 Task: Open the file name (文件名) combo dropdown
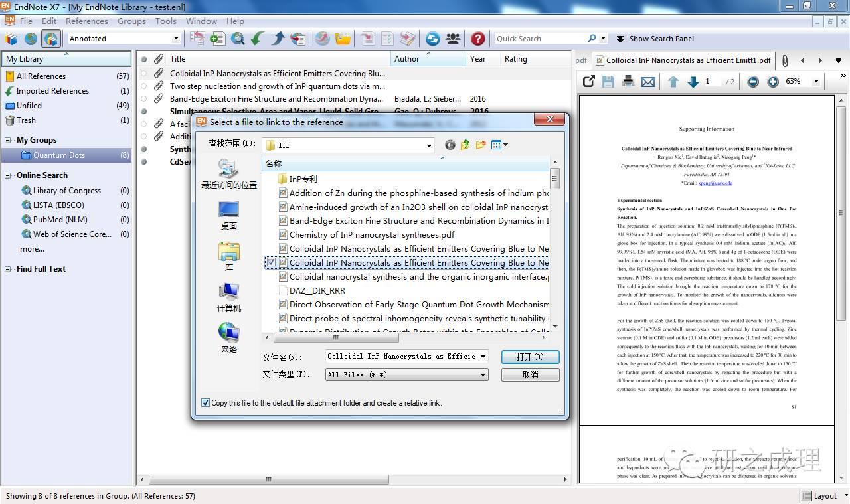coord(483,357)
